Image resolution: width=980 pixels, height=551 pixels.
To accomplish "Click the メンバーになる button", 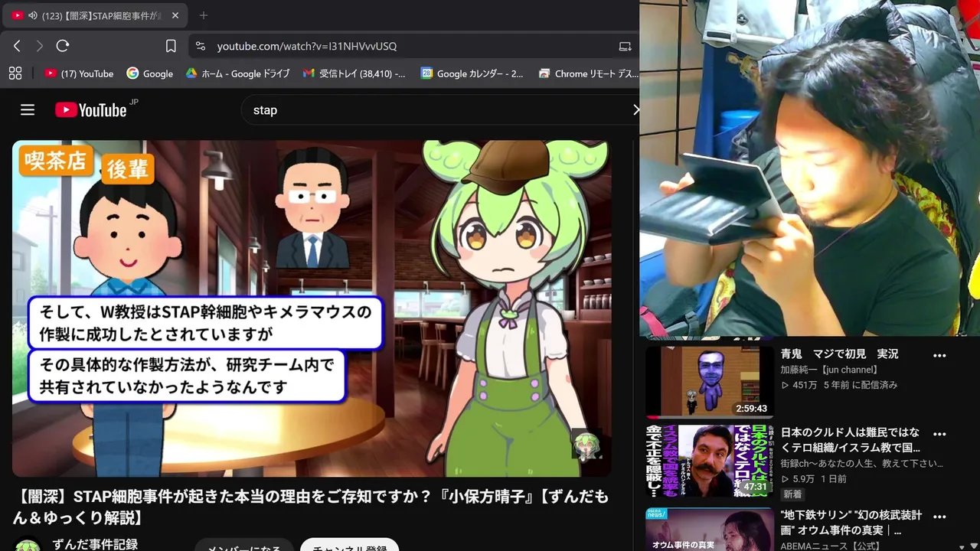I will click(244, 546).
